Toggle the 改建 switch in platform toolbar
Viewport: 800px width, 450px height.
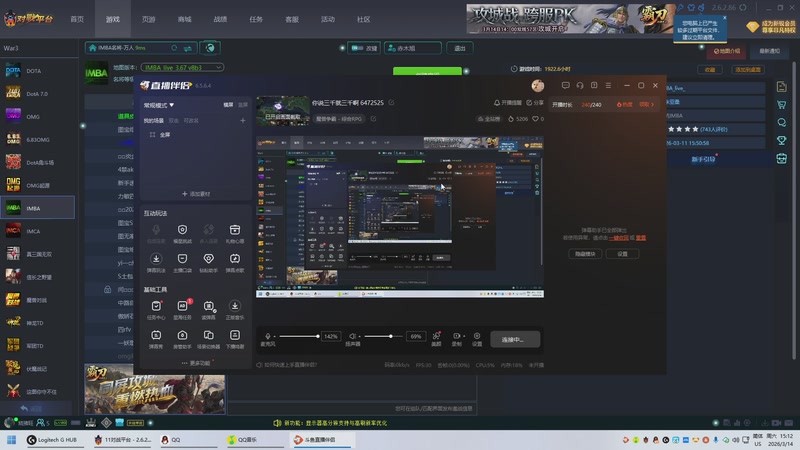pos(357,48)
